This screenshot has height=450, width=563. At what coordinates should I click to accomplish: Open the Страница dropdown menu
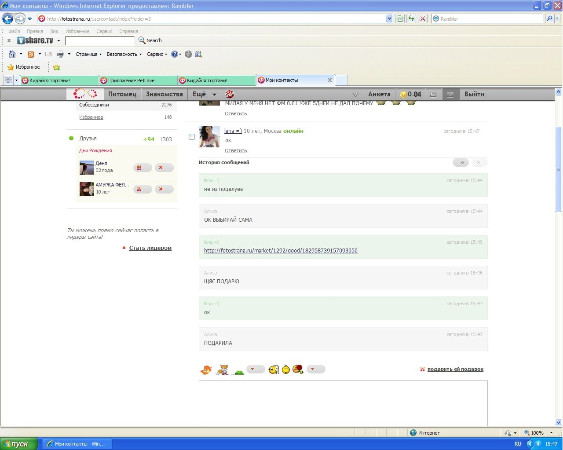click(x=88, y=54)
